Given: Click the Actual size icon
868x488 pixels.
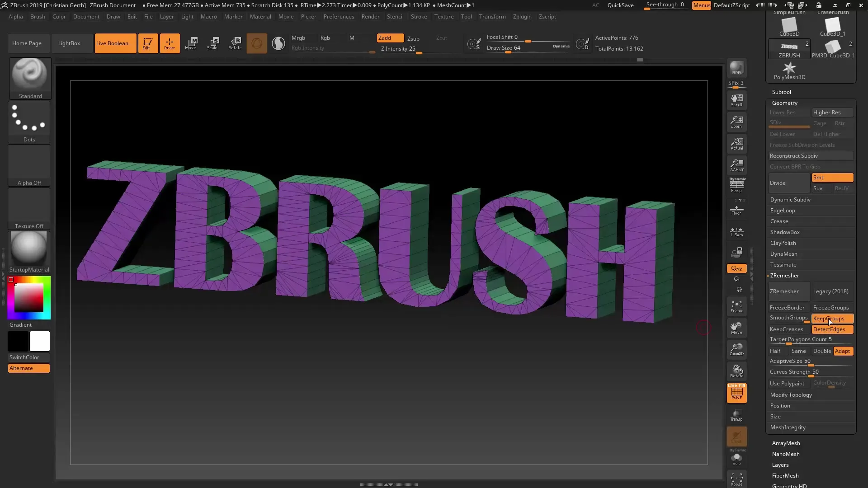Looking at the screenshot, I should 736,144.
